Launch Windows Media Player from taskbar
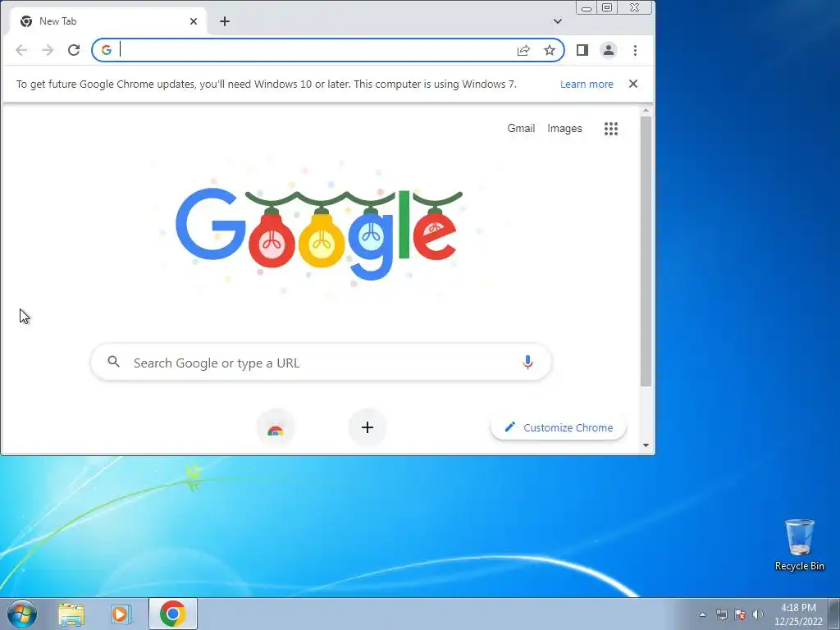The height and width of the screenshot is (630, 840). click(x=121, y=614)
